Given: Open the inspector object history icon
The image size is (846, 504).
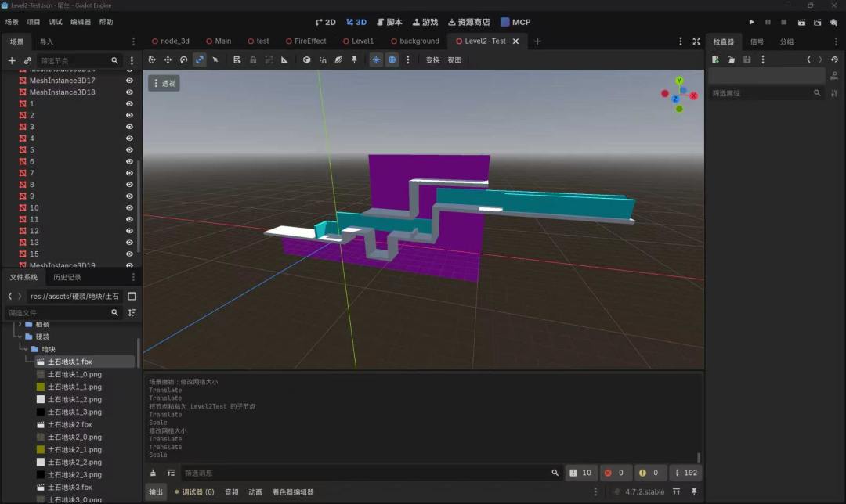Looking at the screenshot, I should tap(835, 59).
